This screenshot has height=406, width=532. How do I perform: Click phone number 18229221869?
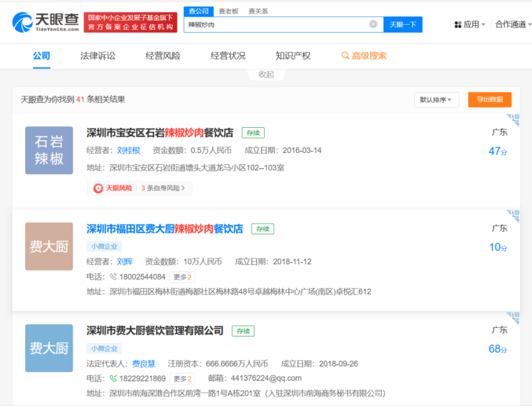pos(142,378)
